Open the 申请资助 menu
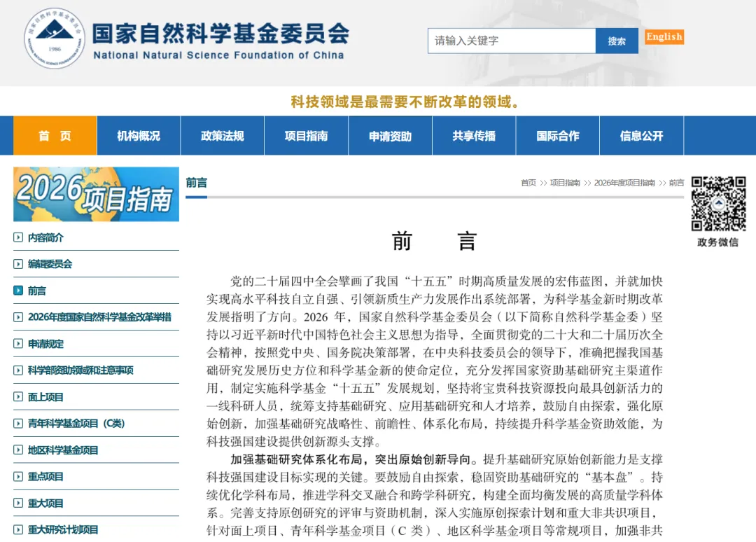The image size is (756, 542). (390, 136)
